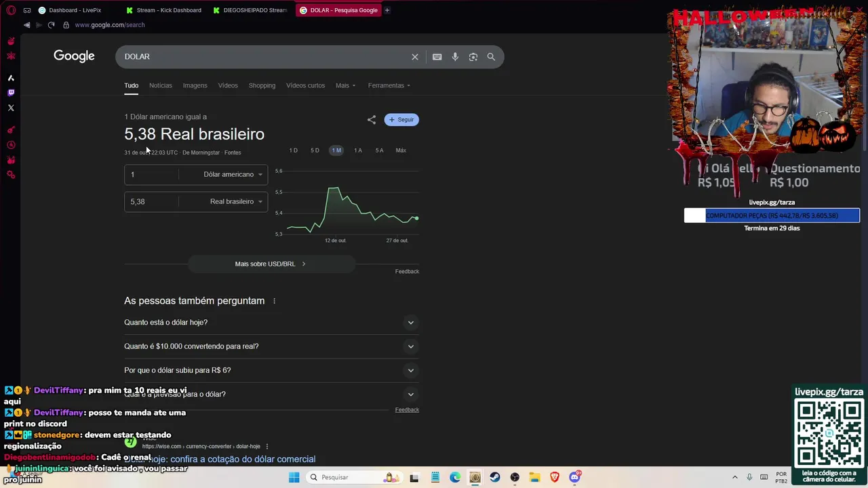Click the dollar amount input showing 1
Image resolution: width=868 pixels, height=488 pixels.
pyautogui.click(x=151, y=174)
